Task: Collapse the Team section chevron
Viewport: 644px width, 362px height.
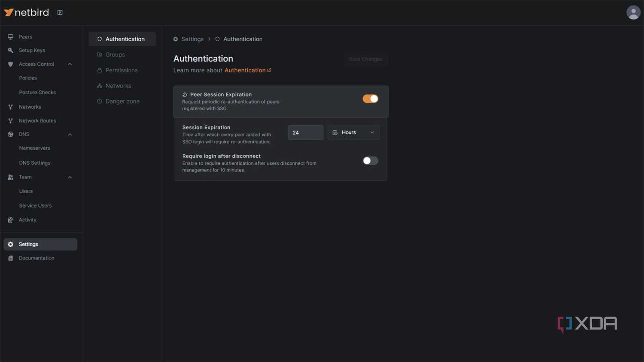Action: pyautogui.click(x=70, y=177)
